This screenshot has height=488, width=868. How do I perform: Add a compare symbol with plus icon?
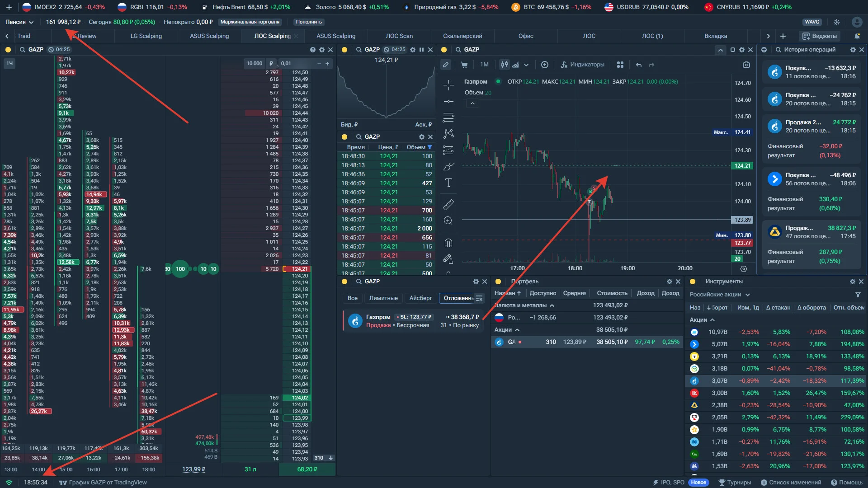[545, 65]
